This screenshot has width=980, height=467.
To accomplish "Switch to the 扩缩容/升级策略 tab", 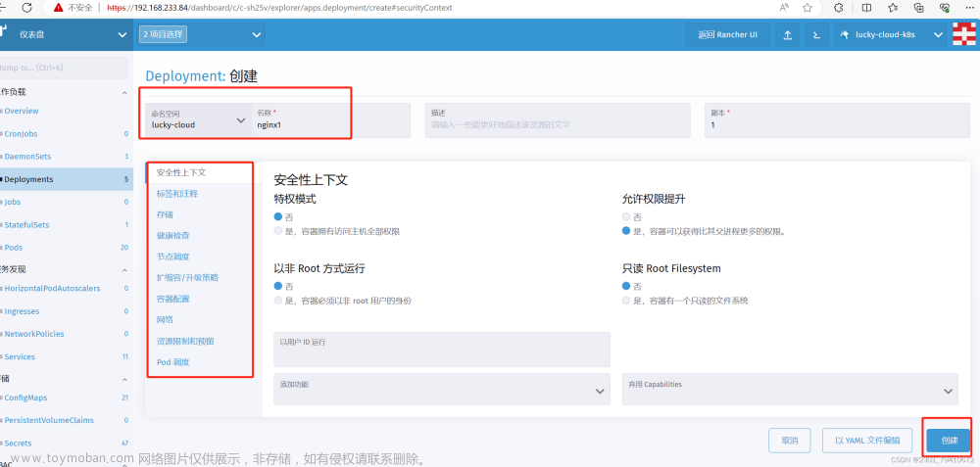I will (187, 277).
